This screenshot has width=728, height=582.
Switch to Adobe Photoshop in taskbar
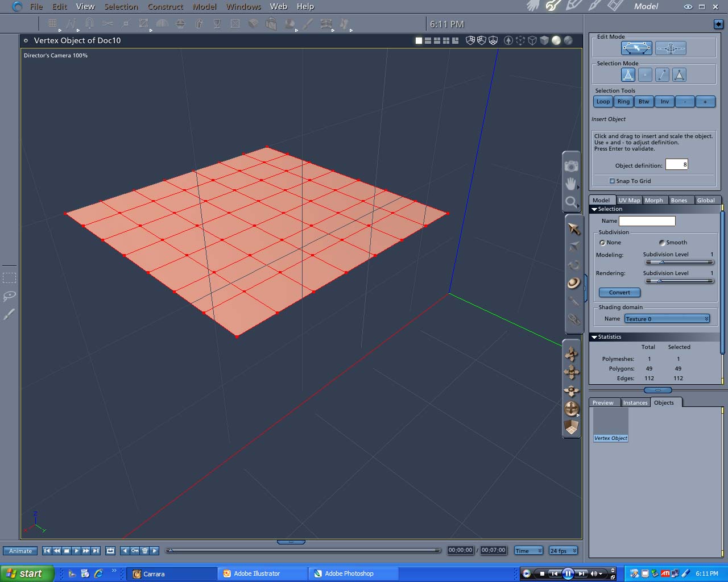pos(349,573)
